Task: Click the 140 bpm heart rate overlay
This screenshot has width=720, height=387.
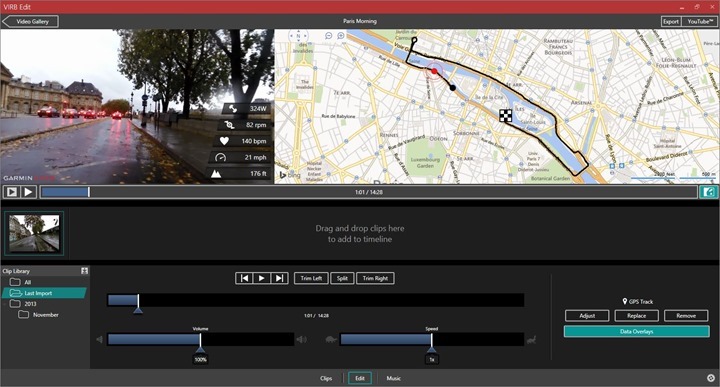Action: point(243,141)
